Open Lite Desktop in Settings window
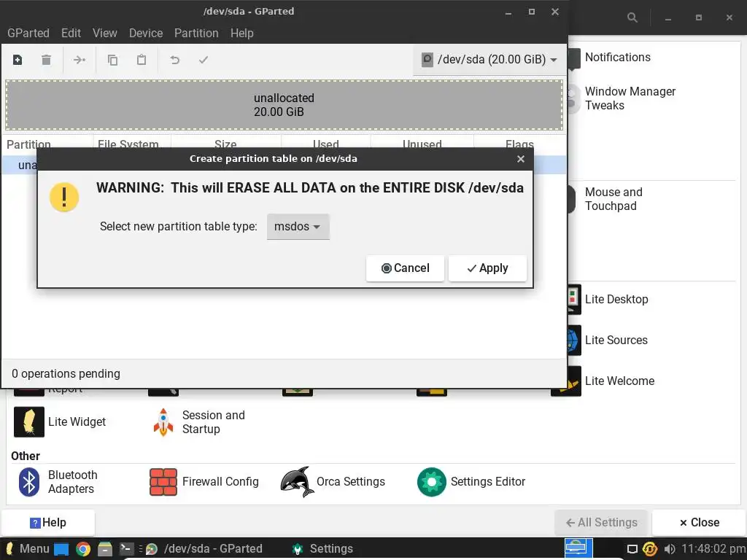The height and width of the screenshot is (560, 747). click(616, 299)
